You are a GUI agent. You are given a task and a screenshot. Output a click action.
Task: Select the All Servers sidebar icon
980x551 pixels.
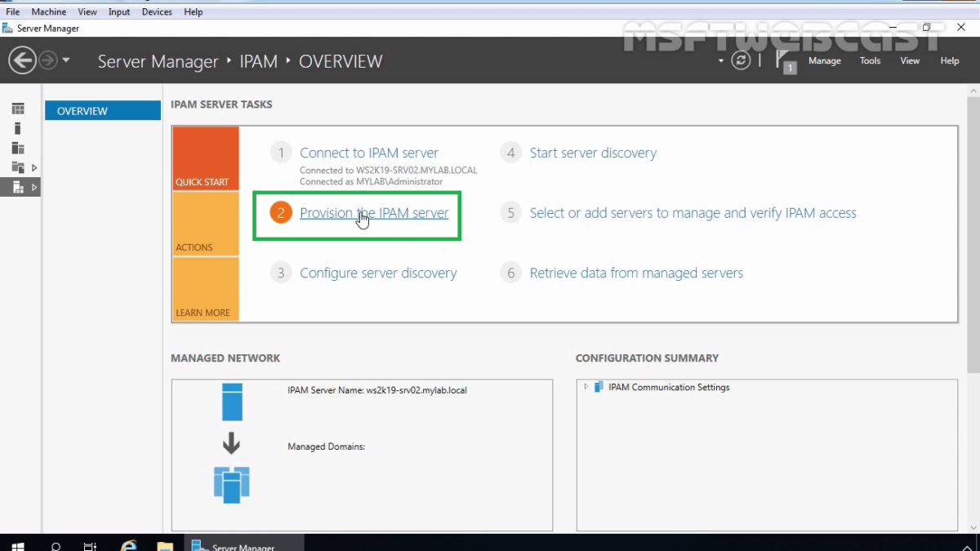coord(18,148)
